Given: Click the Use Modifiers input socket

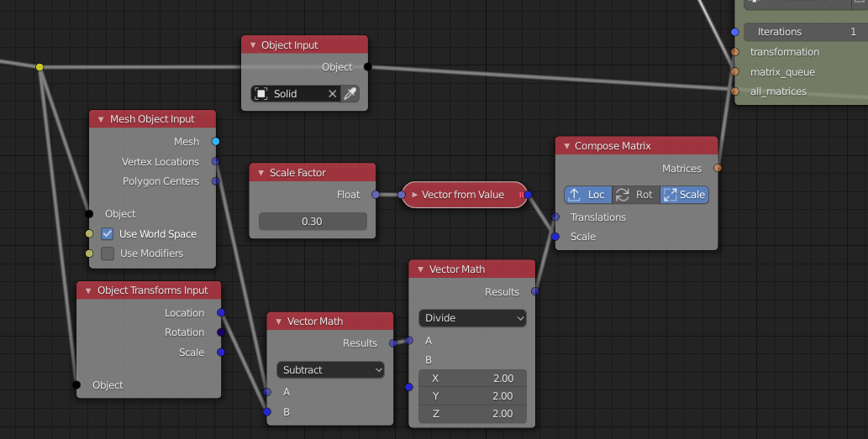Looking at the screenshot, I should tap(89, 253).
